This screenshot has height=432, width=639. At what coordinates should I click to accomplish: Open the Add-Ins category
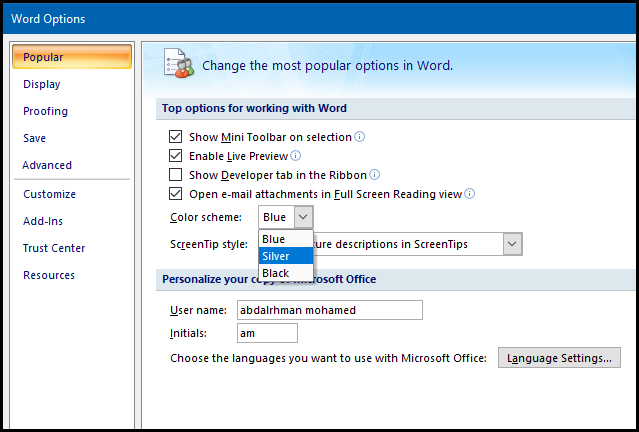tap(43, 221)
